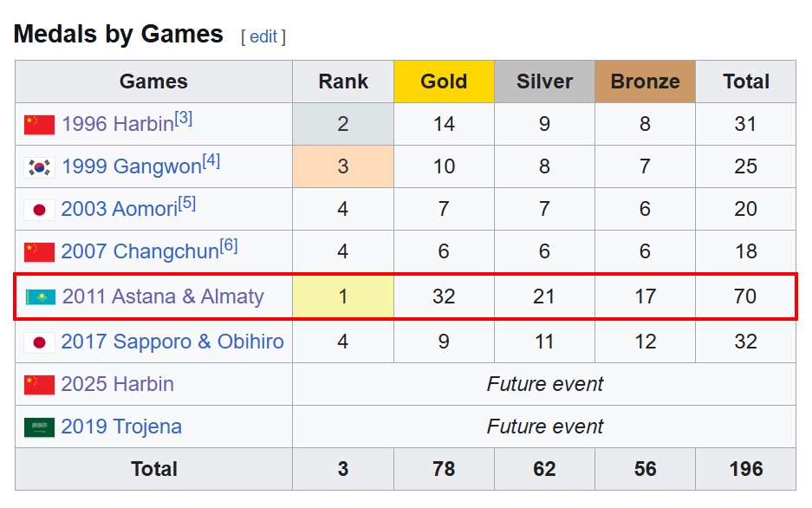Click the Japan flag beside 2017 Sapporo
Viewport: 812px width, 508px height.
pyautogui.click(x=39, y=342)
